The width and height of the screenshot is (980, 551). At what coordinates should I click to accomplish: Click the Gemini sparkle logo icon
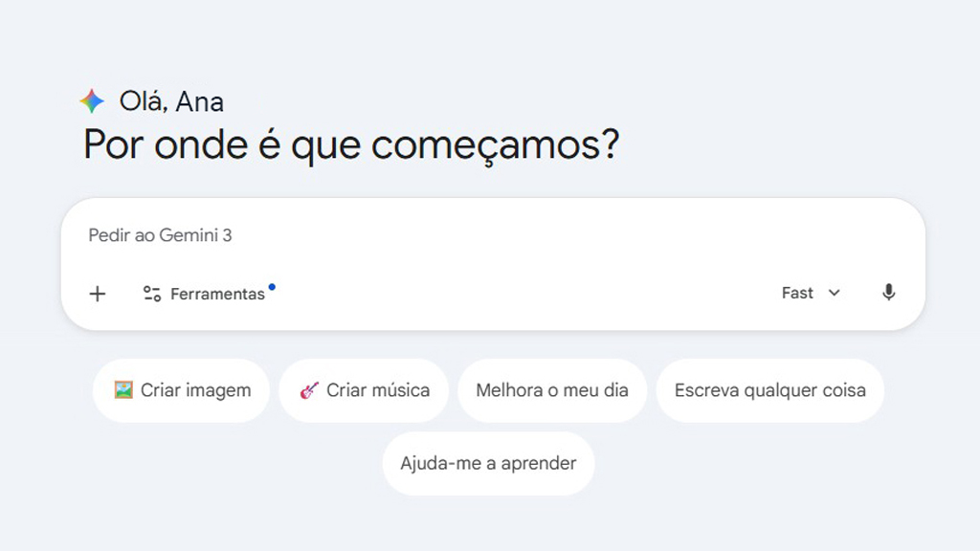[92, 101]
